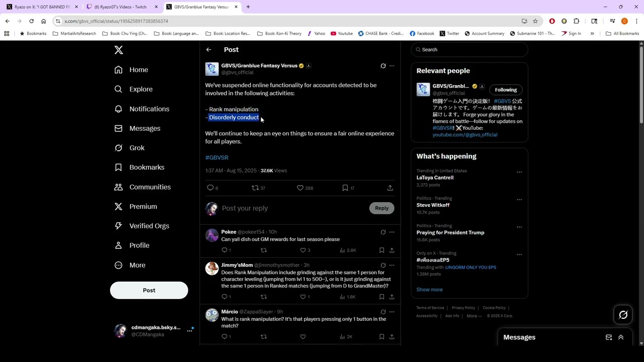Open the floating Grok button at the bottom right
644x362 pixels.
coord(623,315)
